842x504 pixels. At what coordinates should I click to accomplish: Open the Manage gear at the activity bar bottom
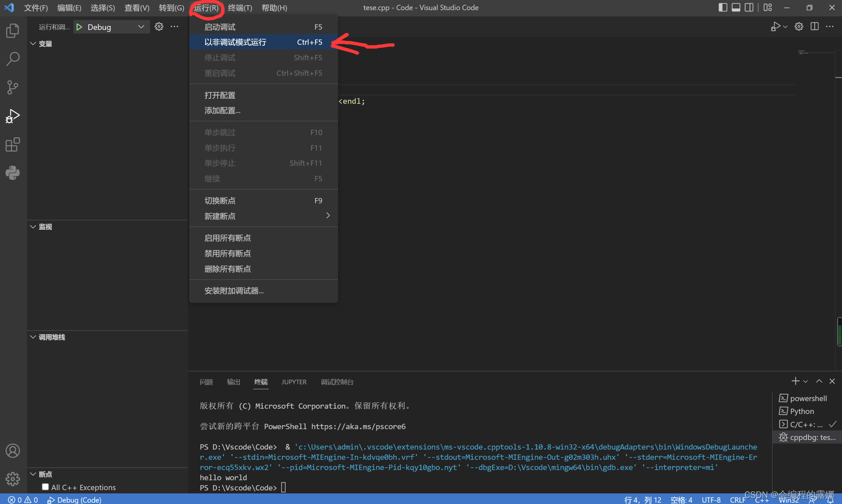(13, 479)
